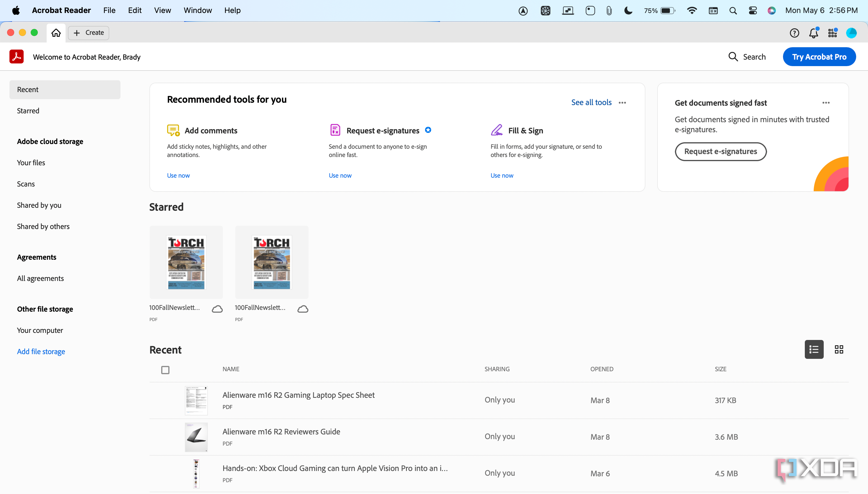The width and height of the screenshot is (868, 494).
Task: Open the Help menu
Action: click(232, 10)
